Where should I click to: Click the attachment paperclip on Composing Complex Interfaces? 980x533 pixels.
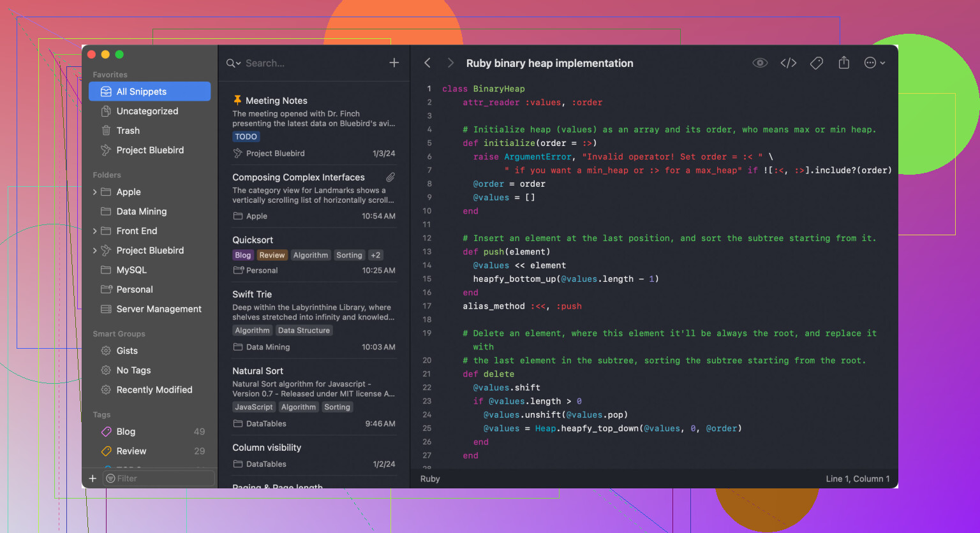[x=390, y=177]
